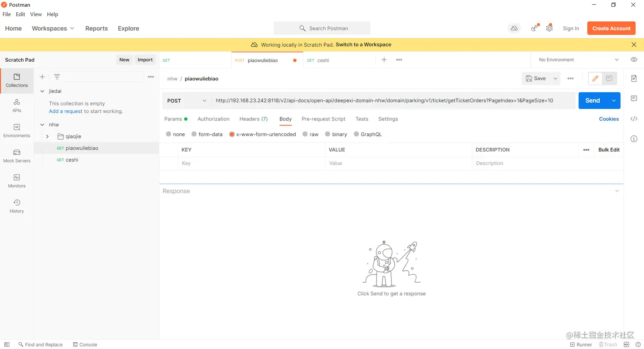
Task: Select the x-www-form-urlencoded body type
Action: 232,134
